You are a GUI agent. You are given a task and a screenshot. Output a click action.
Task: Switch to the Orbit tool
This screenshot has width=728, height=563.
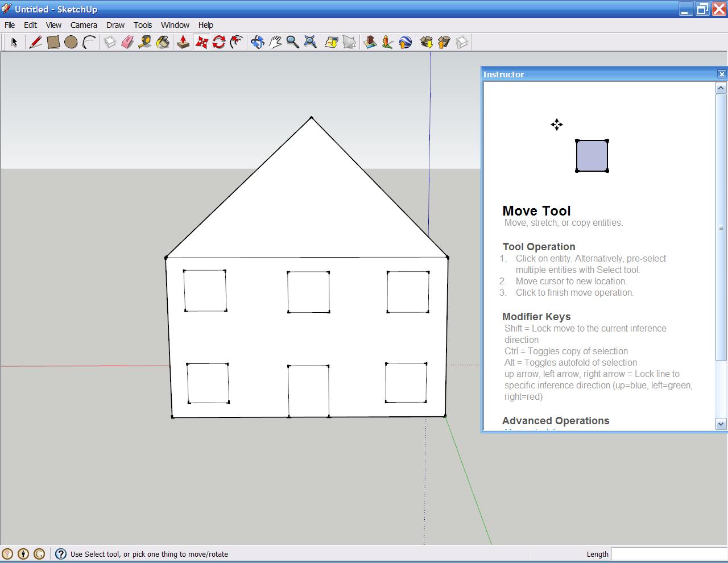point(258,42)
